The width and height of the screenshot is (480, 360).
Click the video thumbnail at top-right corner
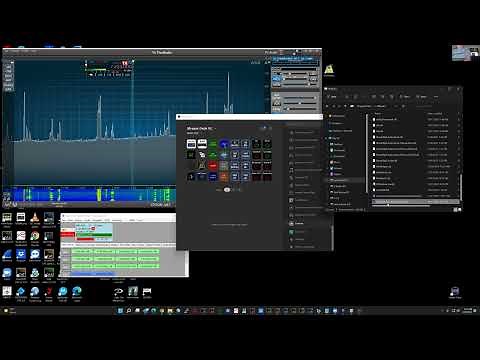465,53
